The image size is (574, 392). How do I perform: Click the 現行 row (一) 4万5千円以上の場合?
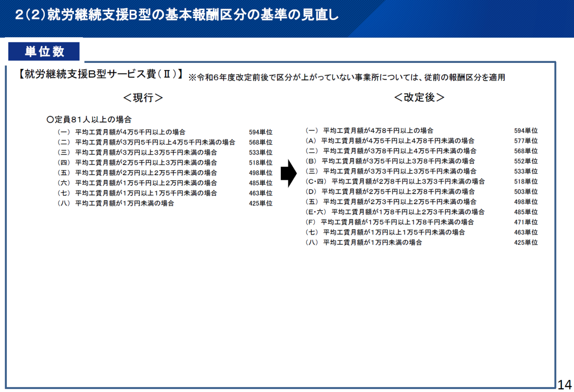pos(122,132)
